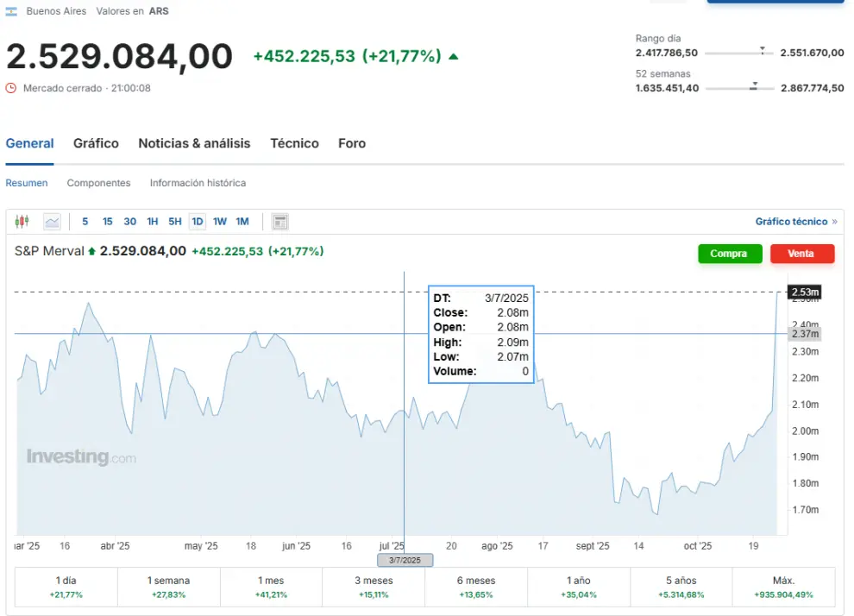
Task: Click the S&P Merval chart title
Action: [49, 251]
